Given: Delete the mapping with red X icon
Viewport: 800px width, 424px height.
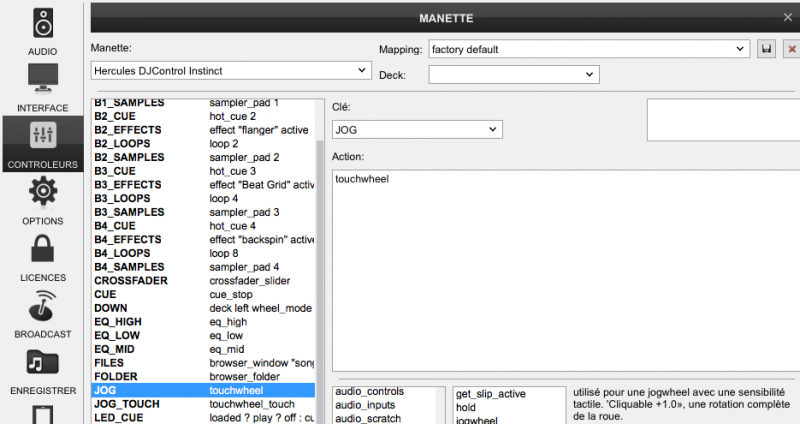Looking at the screenshot, I should 791,48.
